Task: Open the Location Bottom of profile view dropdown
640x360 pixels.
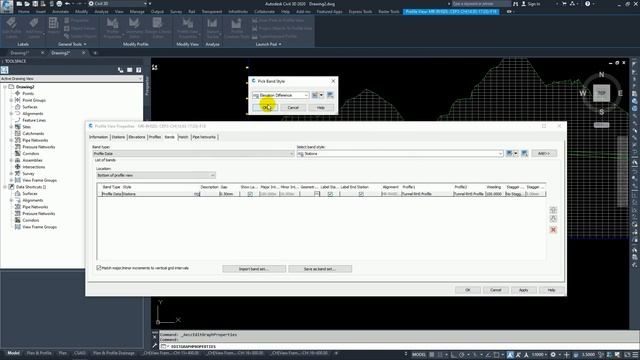Action: [x=156, y=175]
